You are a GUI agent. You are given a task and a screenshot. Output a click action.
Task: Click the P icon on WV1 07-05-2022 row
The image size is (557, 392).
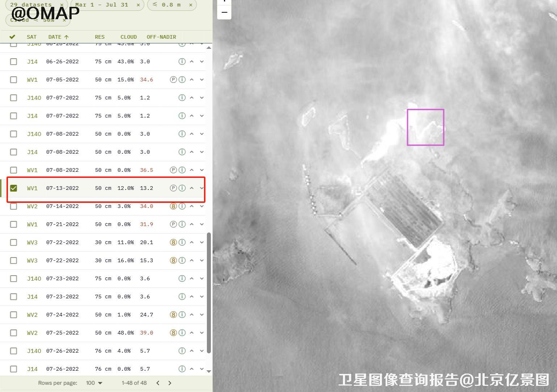(173, 80)
